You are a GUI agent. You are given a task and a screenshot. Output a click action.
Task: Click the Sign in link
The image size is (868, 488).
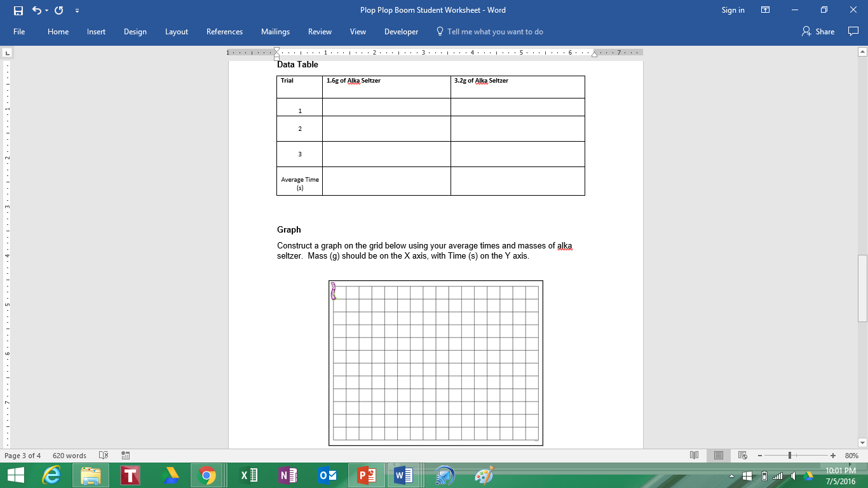(733, 10)
